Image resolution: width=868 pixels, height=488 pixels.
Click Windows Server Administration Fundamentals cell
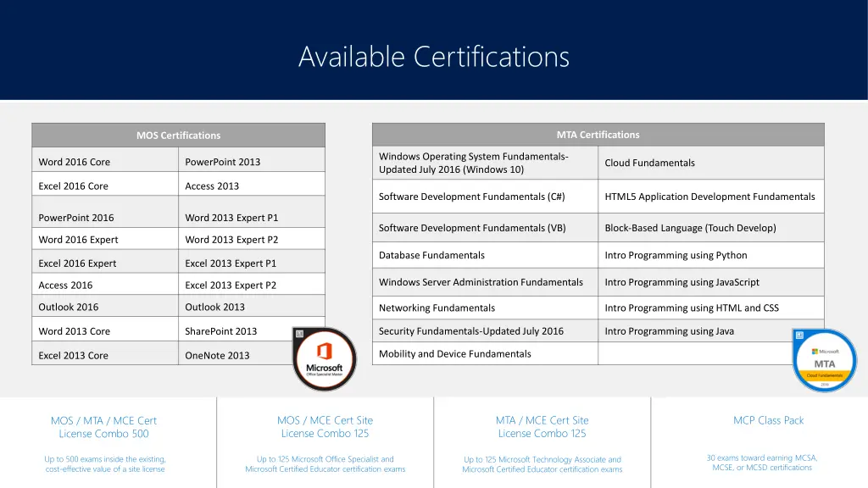tap(485, 281)
